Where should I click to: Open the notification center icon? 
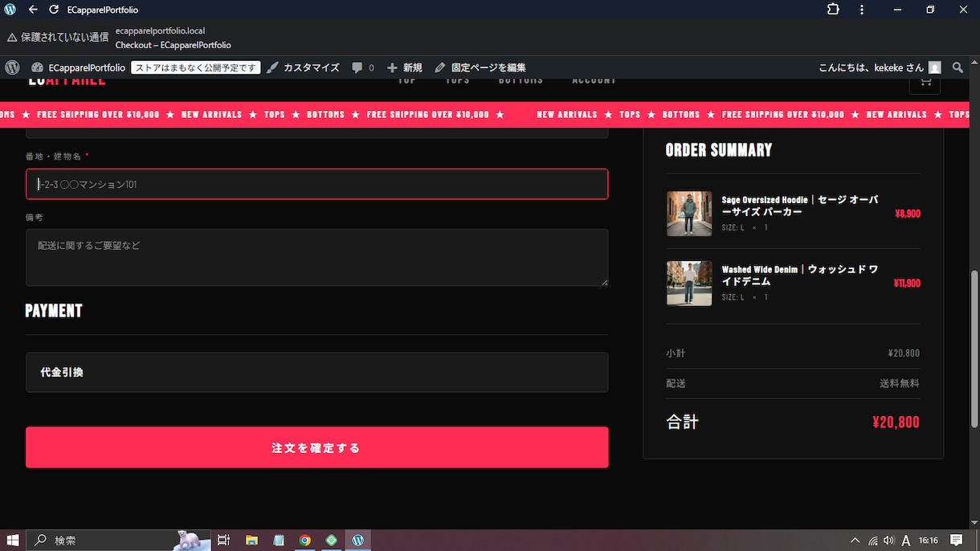[957, 541]
